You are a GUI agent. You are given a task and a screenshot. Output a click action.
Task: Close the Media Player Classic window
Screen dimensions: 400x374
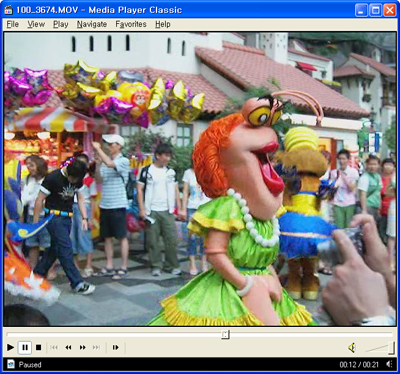389,10
